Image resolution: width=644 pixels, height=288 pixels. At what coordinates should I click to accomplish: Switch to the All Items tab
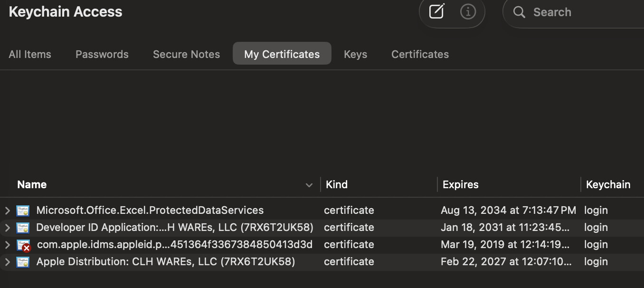tap(30, 54)
